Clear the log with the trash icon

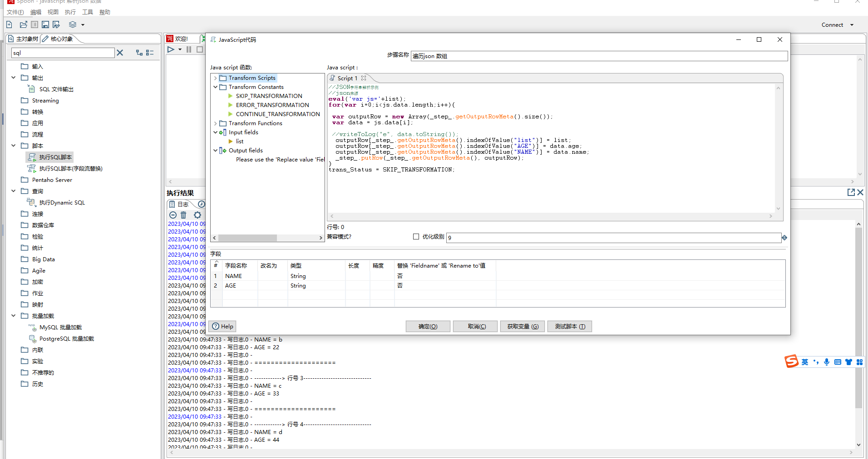(183, 215)
